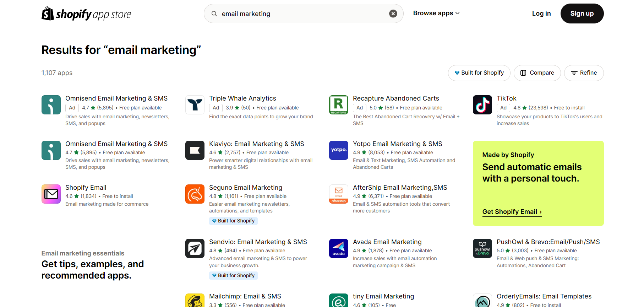Click the Made by Shopify banner headline

coord(532,173)
